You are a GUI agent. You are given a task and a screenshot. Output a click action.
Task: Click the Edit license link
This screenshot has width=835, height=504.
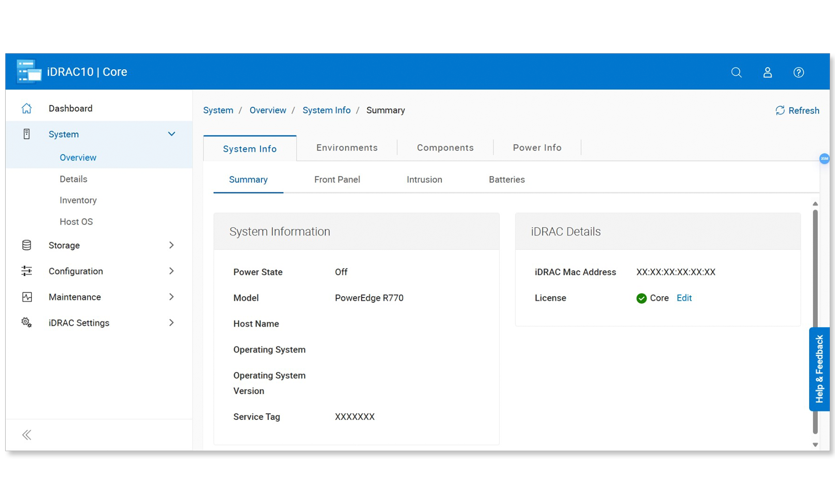click(684, 298)
